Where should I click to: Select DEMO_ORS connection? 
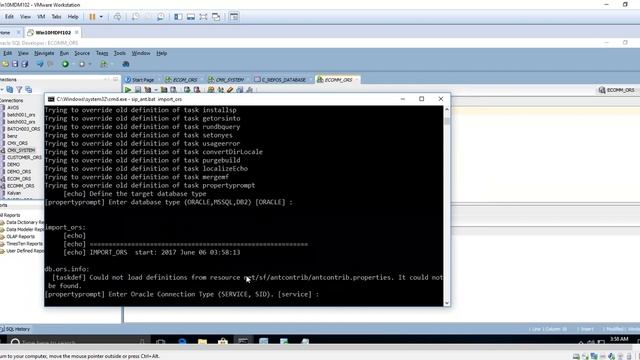click(19, 172)
